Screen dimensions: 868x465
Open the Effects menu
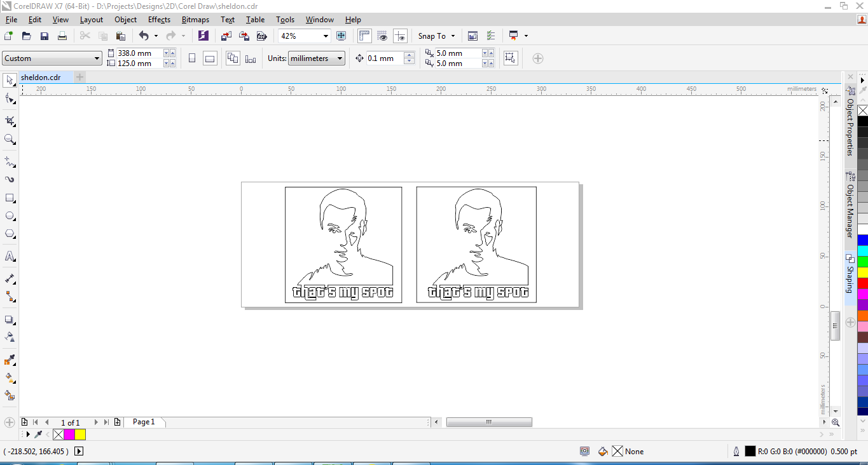coord(159,20)
